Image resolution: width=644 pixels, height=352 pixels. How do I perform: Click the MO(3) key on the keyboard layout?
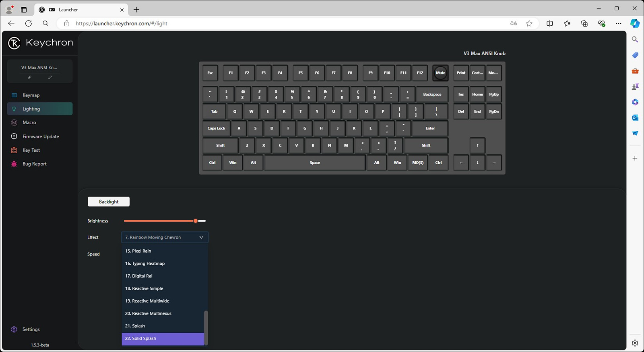[x=418, y=163]
